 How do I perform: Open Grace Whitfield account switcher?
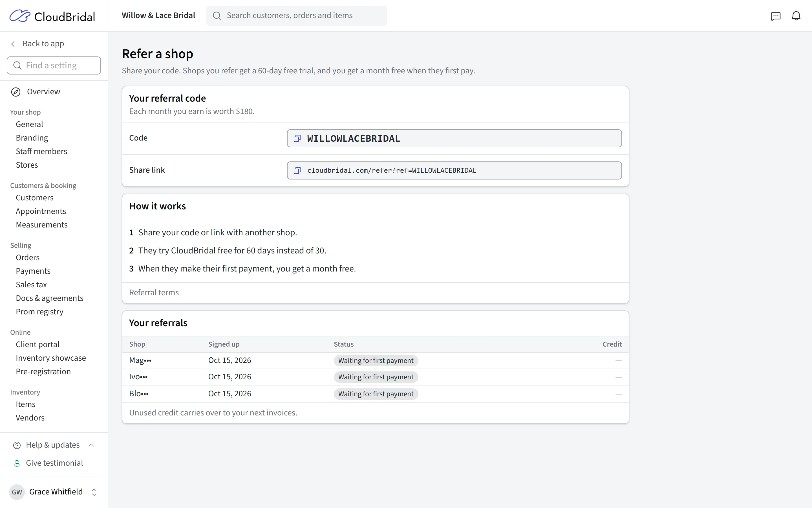(x=54, y=492)
